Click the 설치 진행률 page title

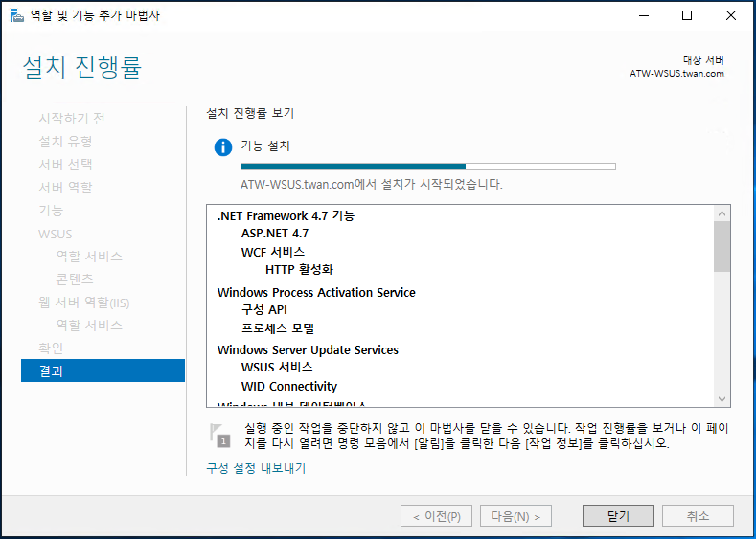pyautogui.click(x=82, y=67)
